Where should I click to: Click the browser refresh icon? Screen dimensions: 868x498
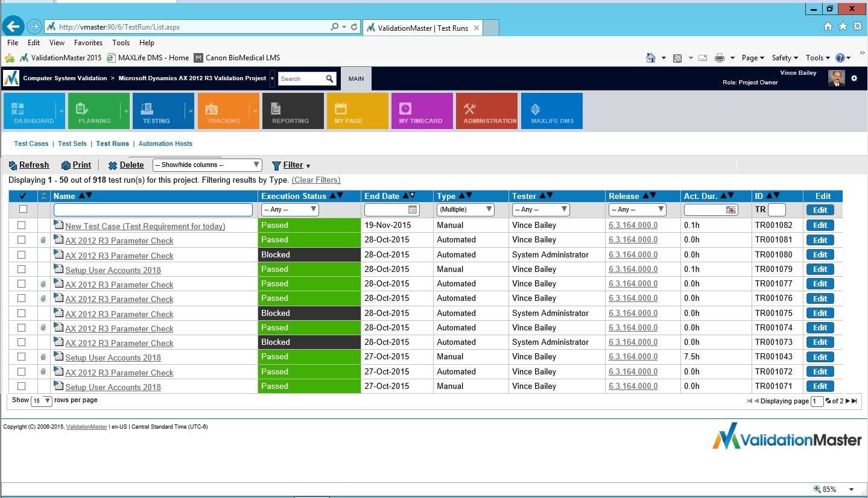point(354,27)
